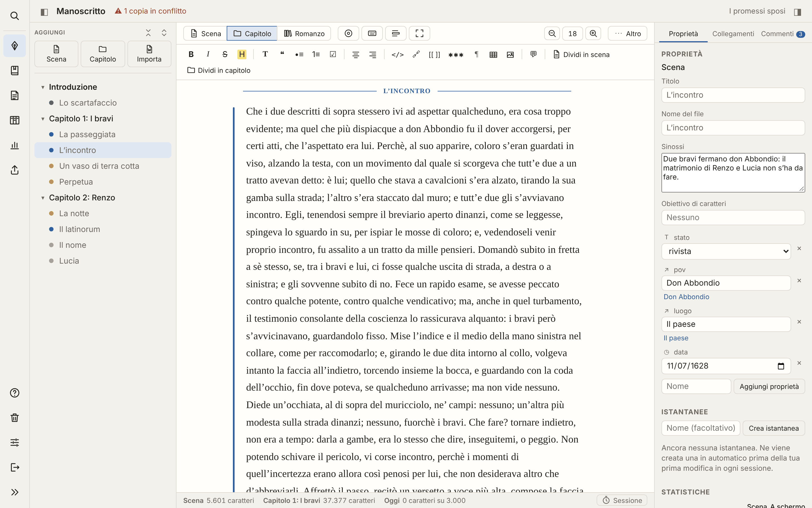Screen dimensions: 812x508
Task: Insert a table
Action: point(493,54)
